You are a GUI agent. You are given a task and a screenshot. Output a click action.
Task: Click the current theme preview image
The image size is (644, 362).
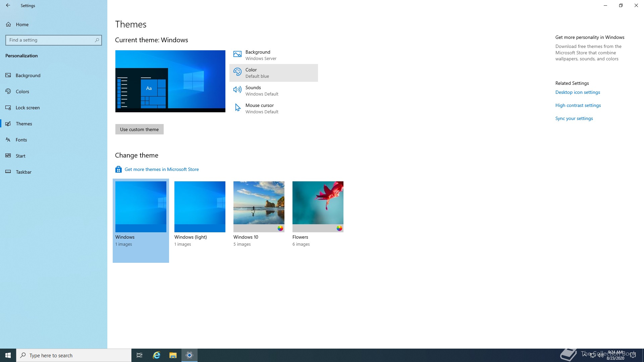point(170,81)
